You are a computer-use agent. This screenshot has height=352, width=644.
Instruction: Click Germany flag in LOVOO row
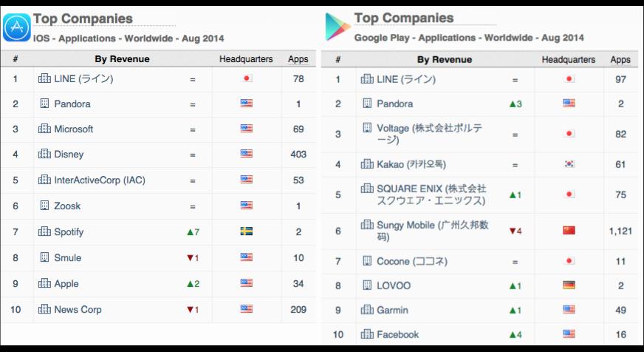(x=569, y=285)
